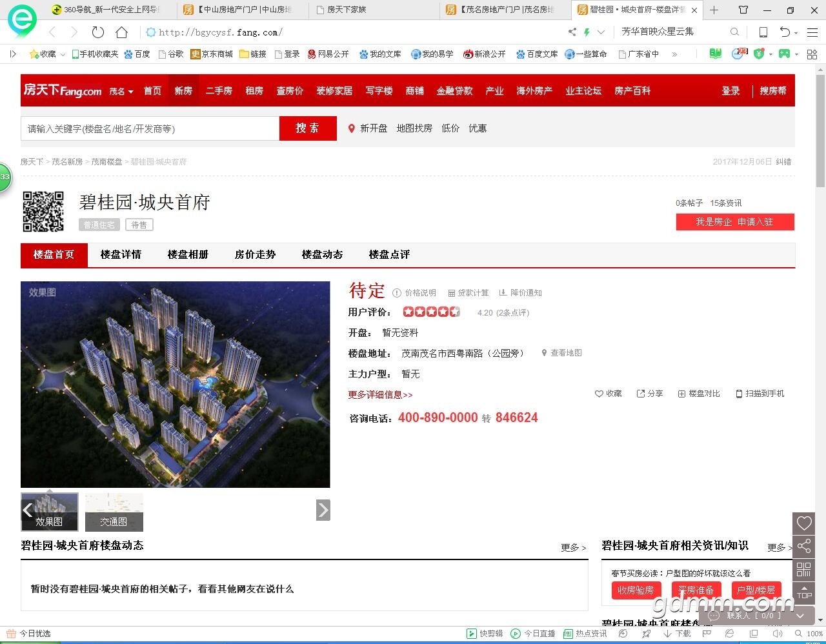Expand the address bar dropdown chevron
Image resolution: width=826 pixels, height=644 pixels.
pos(601,32)
